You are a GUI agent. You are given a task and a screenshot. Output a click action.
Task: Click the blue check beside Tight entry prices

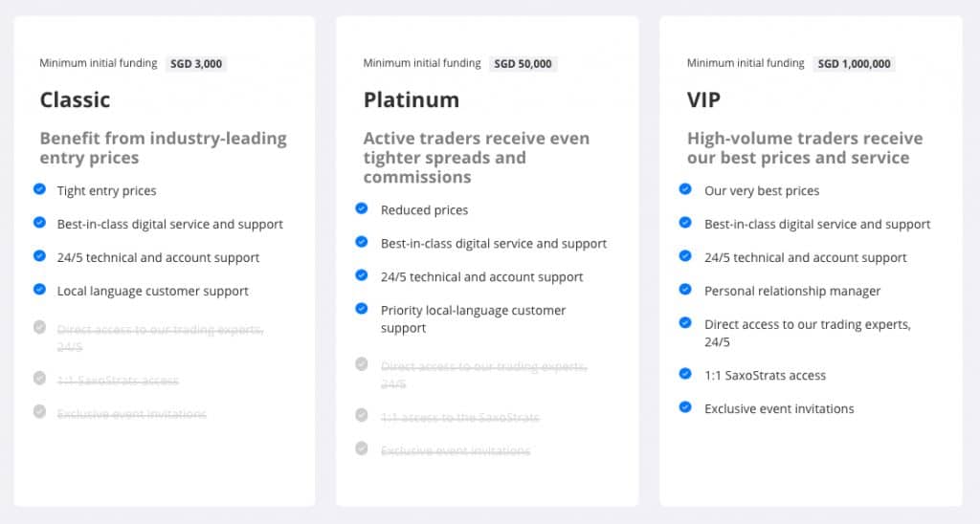[39, 188]
